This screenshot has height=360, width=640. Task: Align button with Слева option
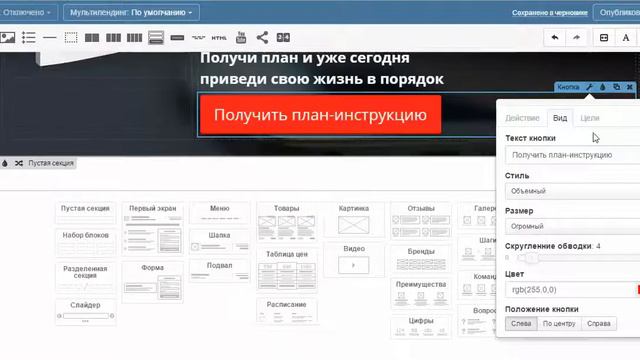click(x=521, y=323)
